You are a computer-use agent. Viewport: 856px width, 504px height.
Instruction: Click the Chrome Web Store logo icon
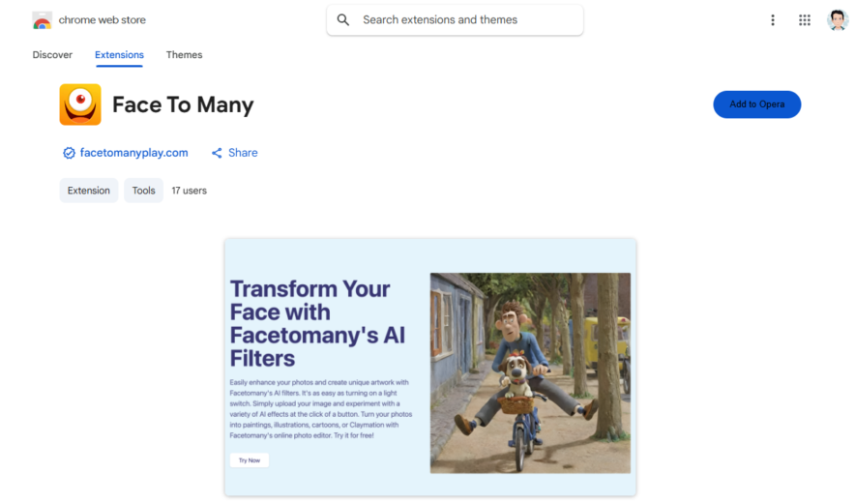42,20
